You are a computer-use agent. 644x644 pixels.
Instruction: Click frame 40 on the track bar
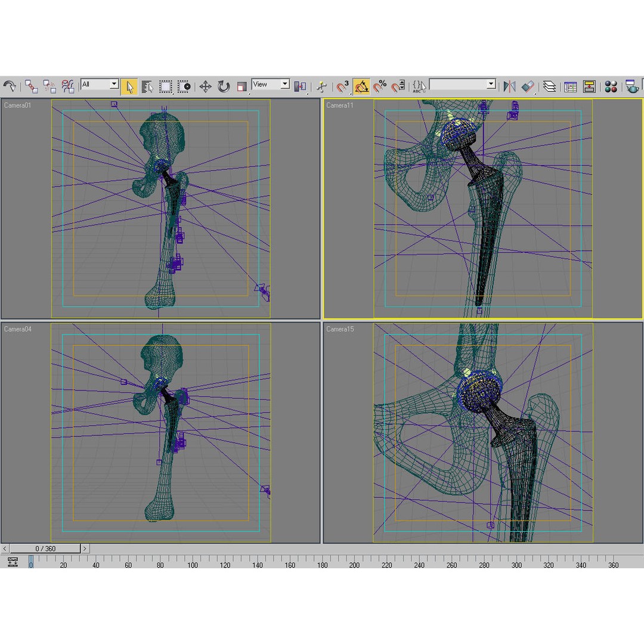[x=95, y=565]
